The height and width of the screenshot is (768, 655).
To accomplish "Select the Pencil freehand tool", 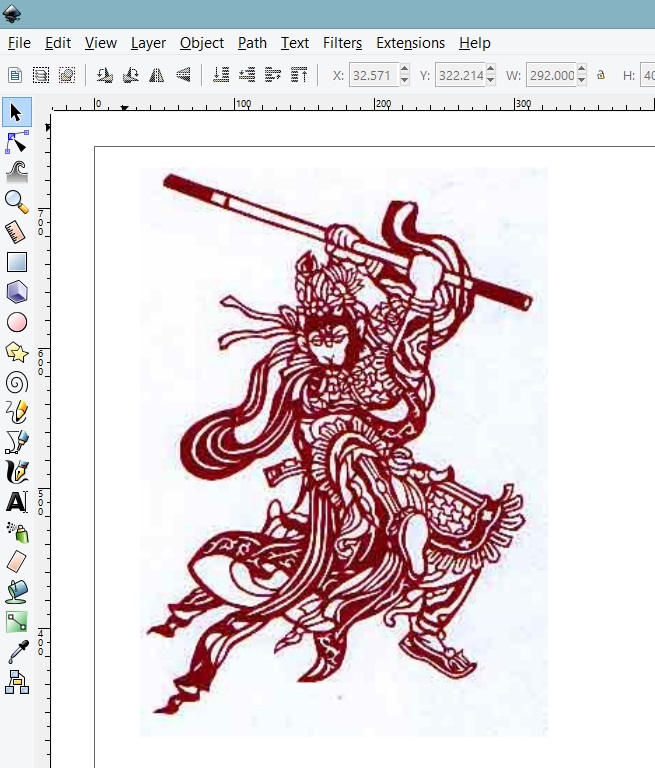I will click(17, 412).
